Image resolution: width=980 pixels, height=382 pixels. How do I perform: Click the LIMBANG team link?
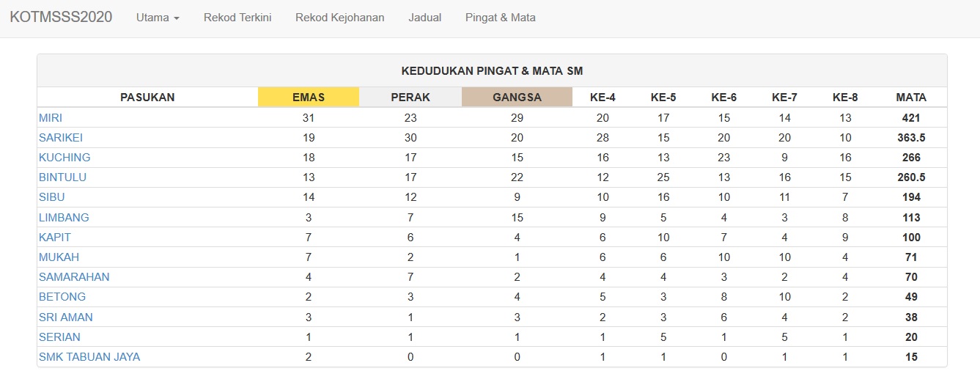pos(64,217)
